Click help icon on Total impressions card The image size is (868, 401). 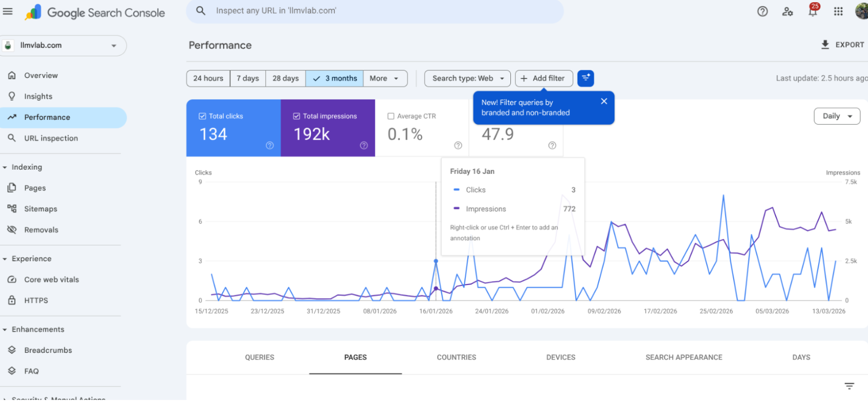364,145
